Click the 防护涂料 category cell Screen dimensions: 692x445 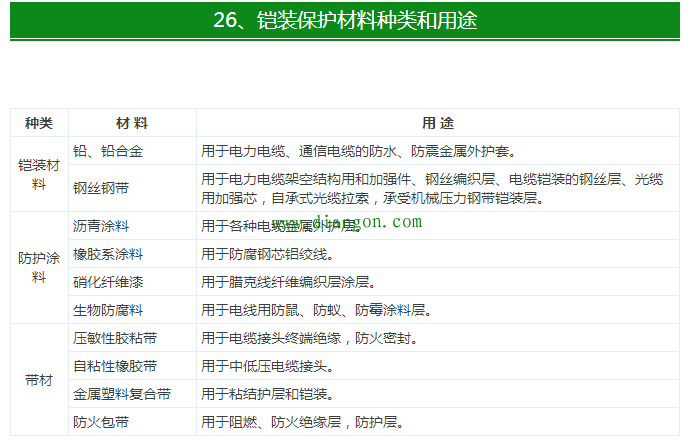(39, 267)
